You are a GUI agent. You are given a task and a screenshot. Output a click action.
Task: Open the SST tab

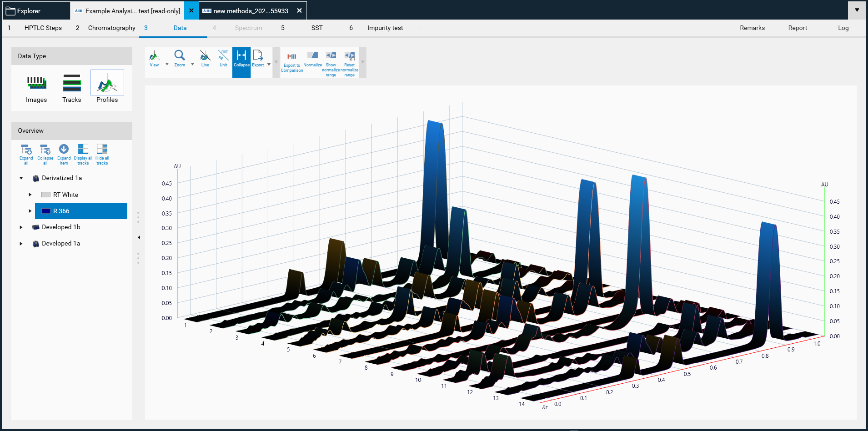pos(317,28)
